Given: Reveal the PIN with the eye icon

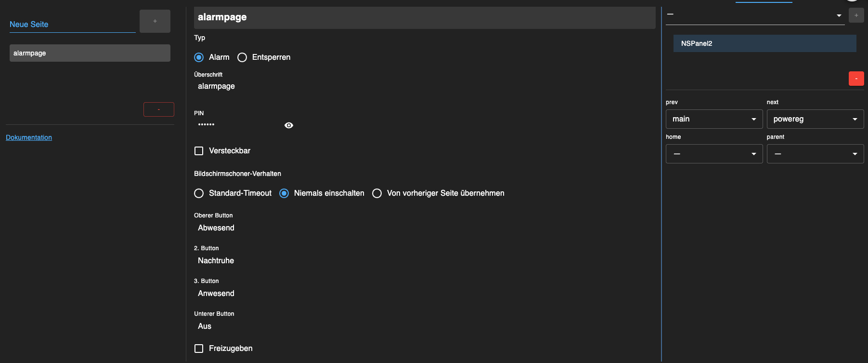Looking at the screenshot, I should (x=289, y=125).
